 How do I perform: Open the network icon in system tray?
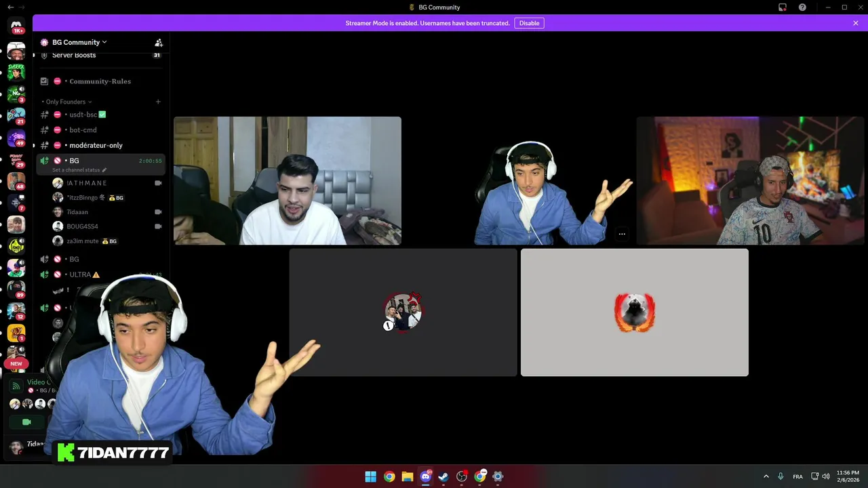[815, 476]
